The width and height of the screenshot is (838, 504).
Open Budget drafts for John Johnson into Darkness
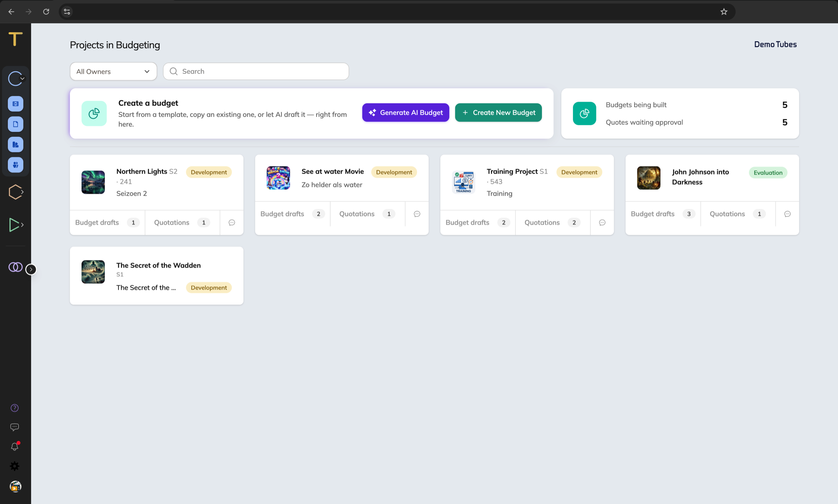[x=663, y=214]
